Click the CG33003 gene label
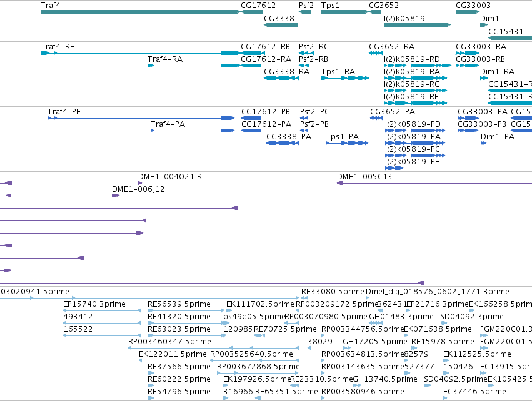 point(473,6)
